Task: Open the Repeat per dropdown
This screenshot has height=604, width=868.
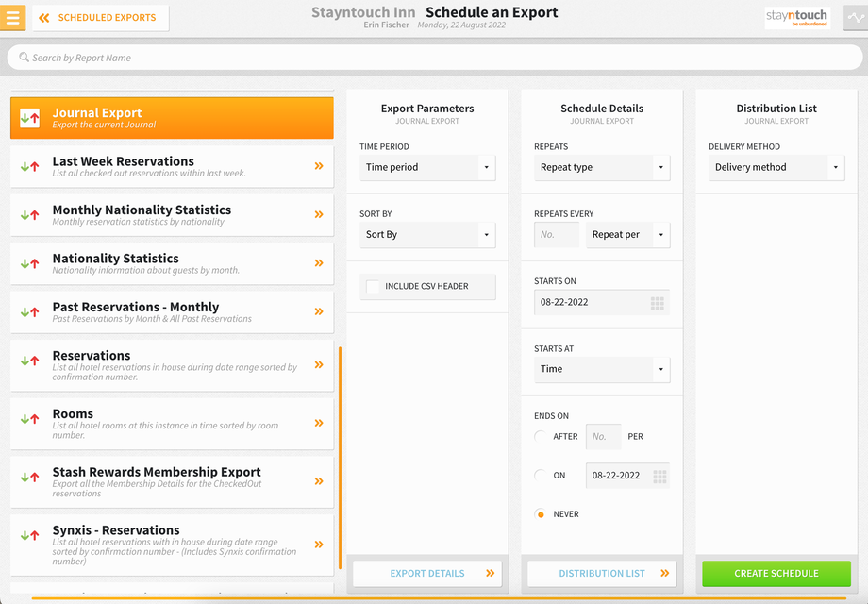Action: [x=627, y=235]
